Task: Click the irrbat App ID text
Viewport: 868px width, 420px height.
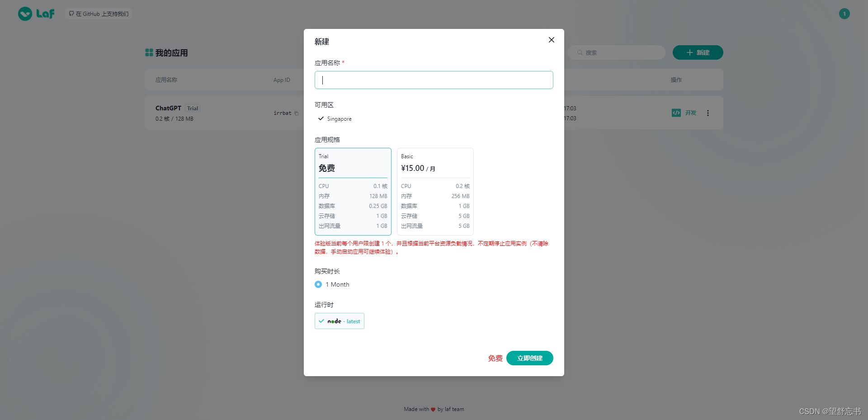Action: point(283,113)
